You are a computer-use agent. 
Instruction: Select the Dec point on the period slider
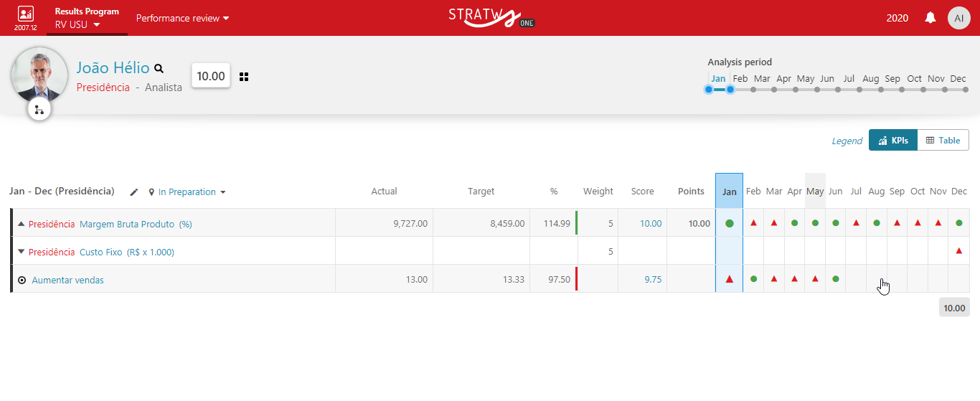965,90
